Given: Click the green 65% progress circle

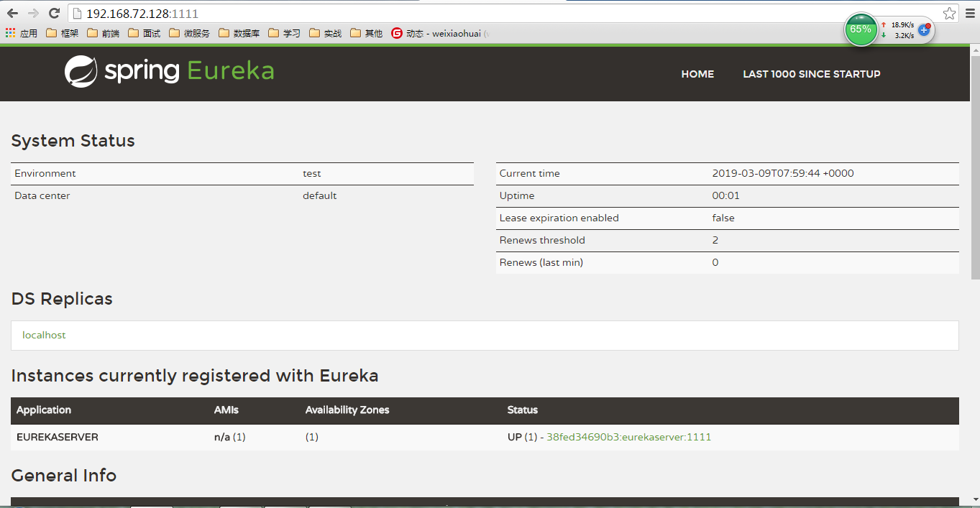Looking at the screenshot, I should [x=861, y=29].
